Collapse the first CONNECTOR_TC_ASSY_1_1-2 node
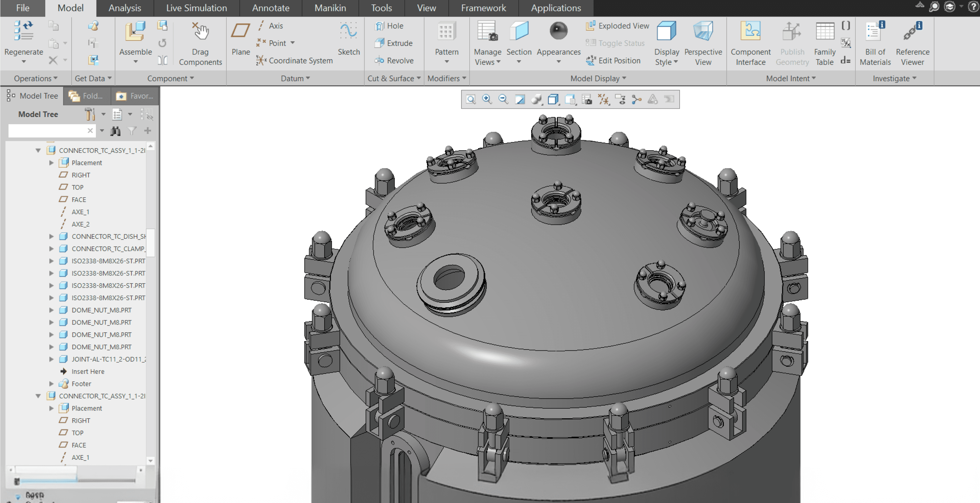980x503 pixels. click(38, 150)
